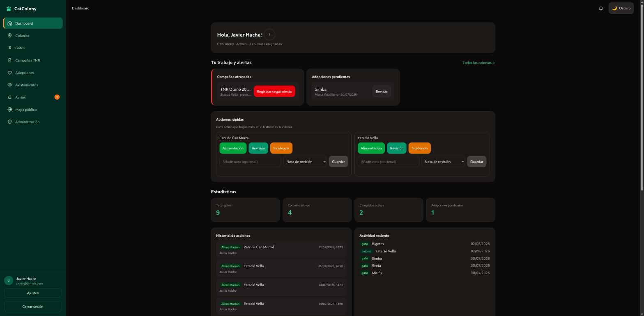The width and height of the screenshot is (644, 316).
Task: Click the Avistamientos eye icon
Action: coord(10,85)
